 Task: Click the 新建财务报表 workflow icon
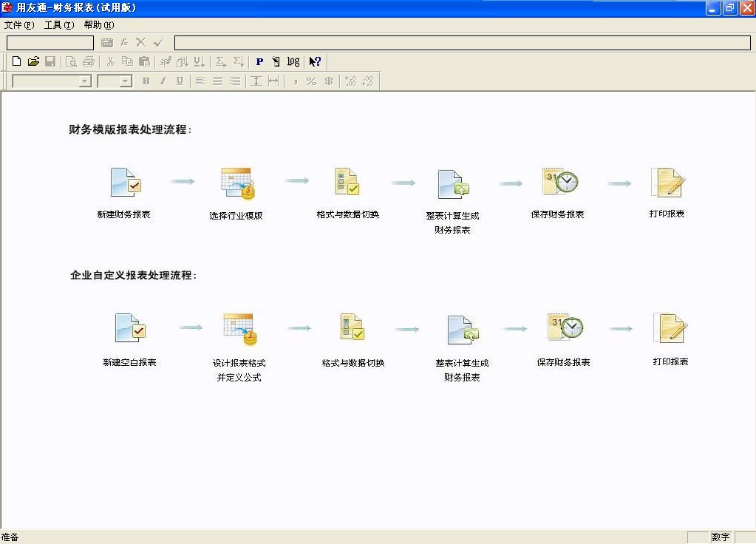click(124, 183)
